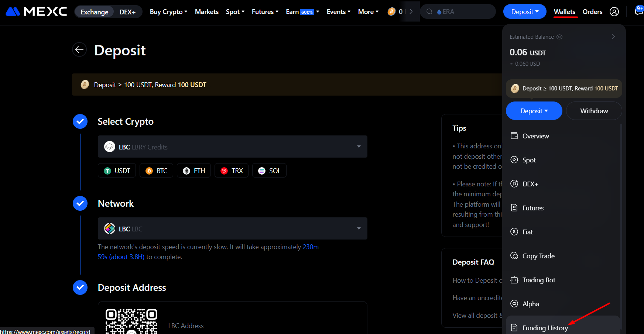Click the Funding History icon
This screenshot has width=644, height=334.
click(514, 328)
